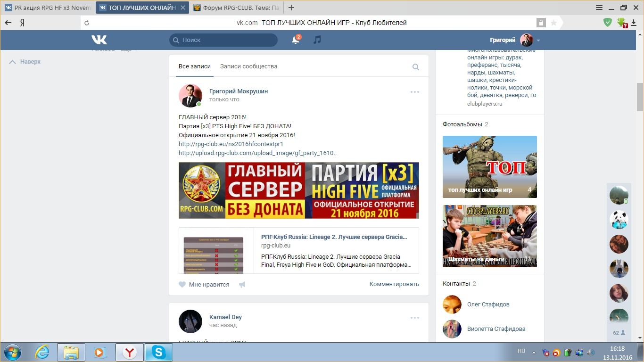
Task: Open the browser hamburger menu
Action: (599, 8)
